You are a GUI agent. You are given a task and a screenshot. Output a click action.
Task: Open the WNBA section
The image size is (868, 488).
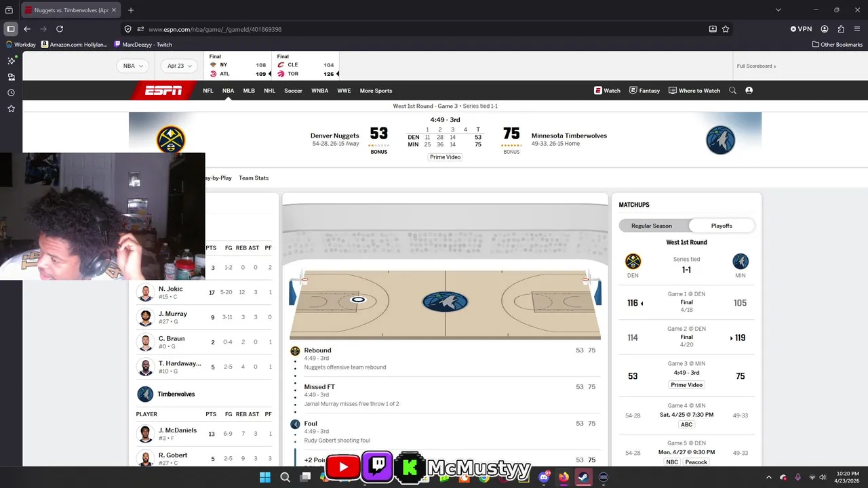[320, 90]
